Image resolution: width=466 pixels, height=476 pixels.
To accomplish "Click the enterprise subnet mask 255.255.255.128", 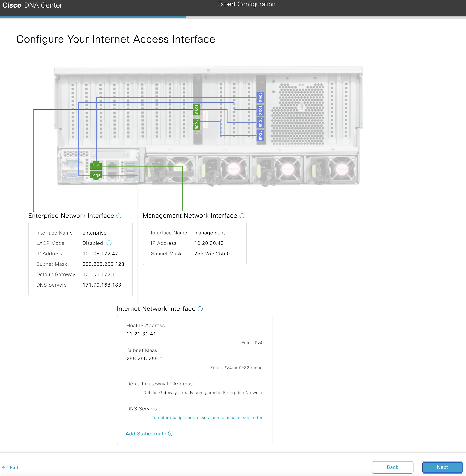I will click(103, 264).
